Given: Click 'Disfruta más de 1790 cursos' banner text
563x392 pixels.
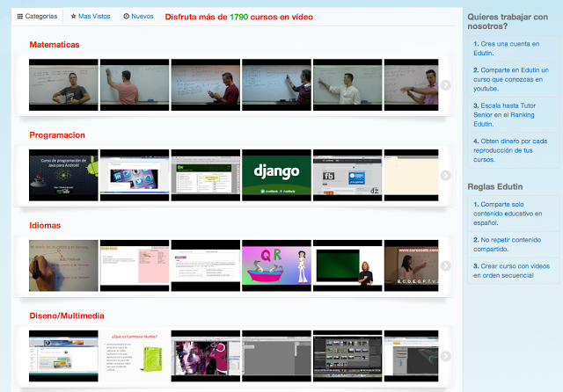Looking at the screenshot, I should (238, 17).
